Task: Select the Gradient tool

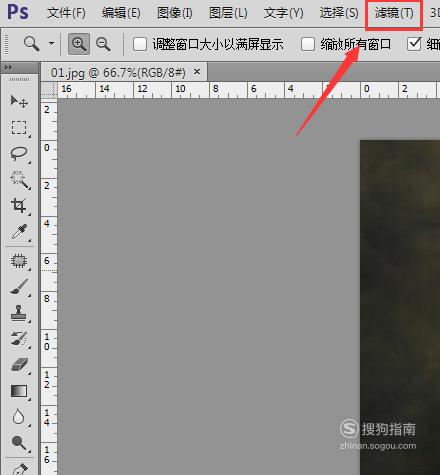Action: click(x=19, y=391)
